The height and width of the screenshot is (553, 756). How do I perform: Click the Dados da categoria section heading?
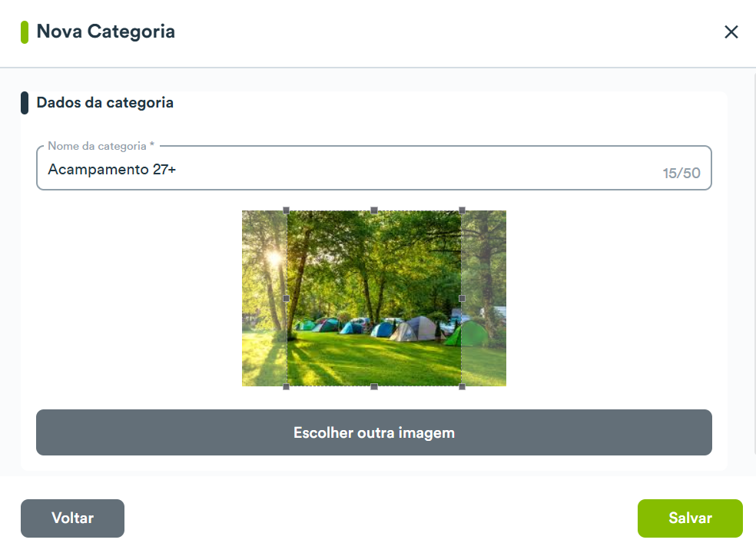(104, 103)
